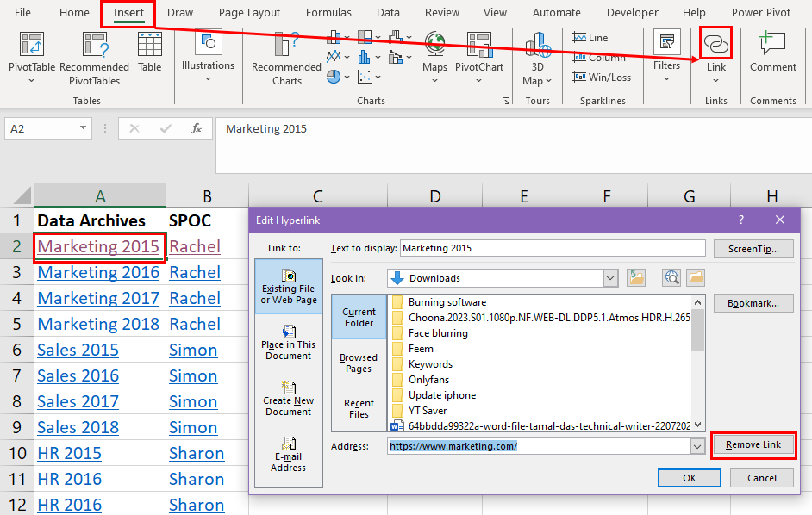Insert a column or bar chart
Screen dimensions: 812x515
pos(338,37)
